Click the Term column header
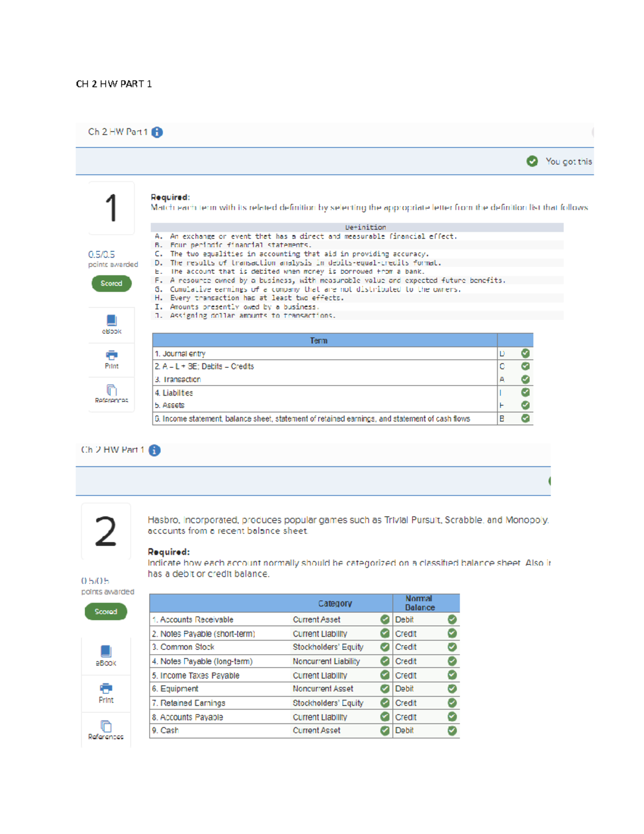644x834 pixels. coord(319,340)
